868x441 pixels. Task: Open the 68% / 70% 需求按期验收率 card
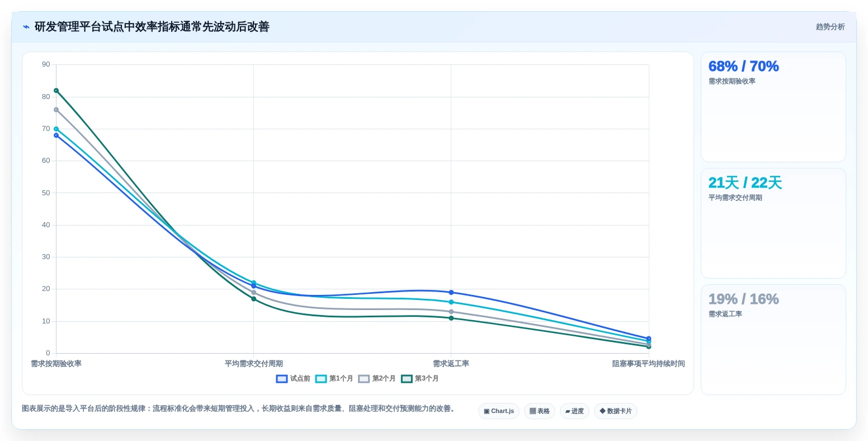(x=773, y=107)
